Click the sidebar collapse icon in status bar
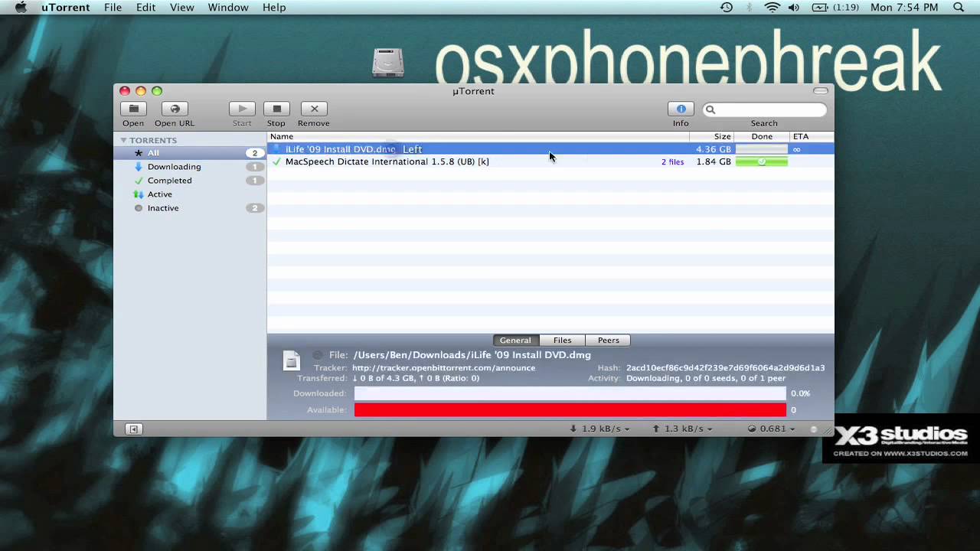The height and width of the screenshot is (551, 980). point(133,429)
